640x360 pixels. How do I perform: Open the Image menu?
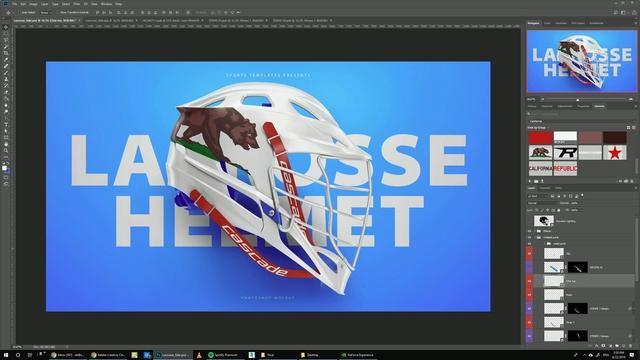click(33, 4)
